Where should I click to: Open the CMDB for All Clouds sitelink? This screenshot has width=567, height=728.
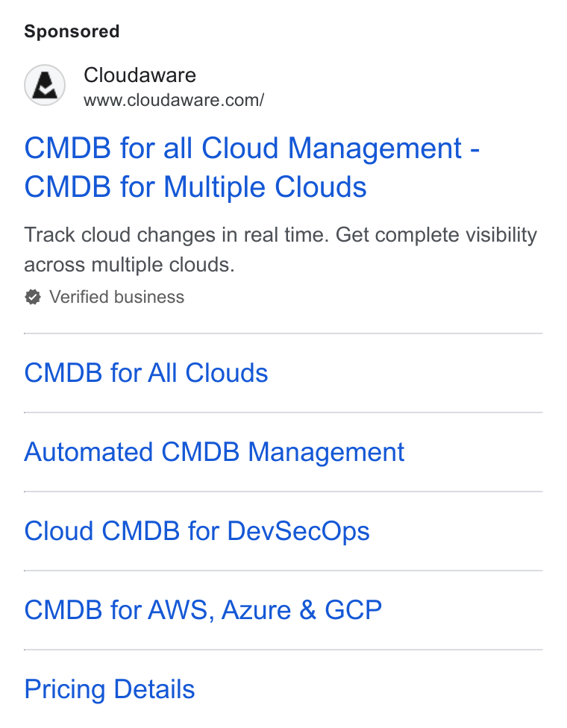point(146,373)
